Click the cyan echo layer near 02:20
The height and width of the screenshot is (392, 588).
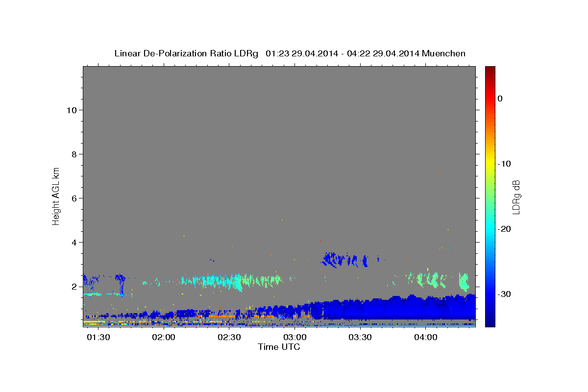tap(211, 281)
